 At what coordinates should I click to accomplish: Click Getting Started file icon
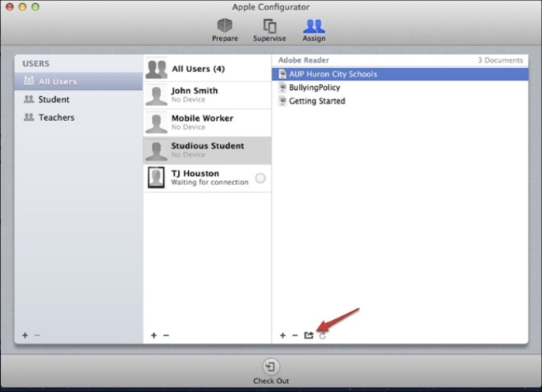283,101
